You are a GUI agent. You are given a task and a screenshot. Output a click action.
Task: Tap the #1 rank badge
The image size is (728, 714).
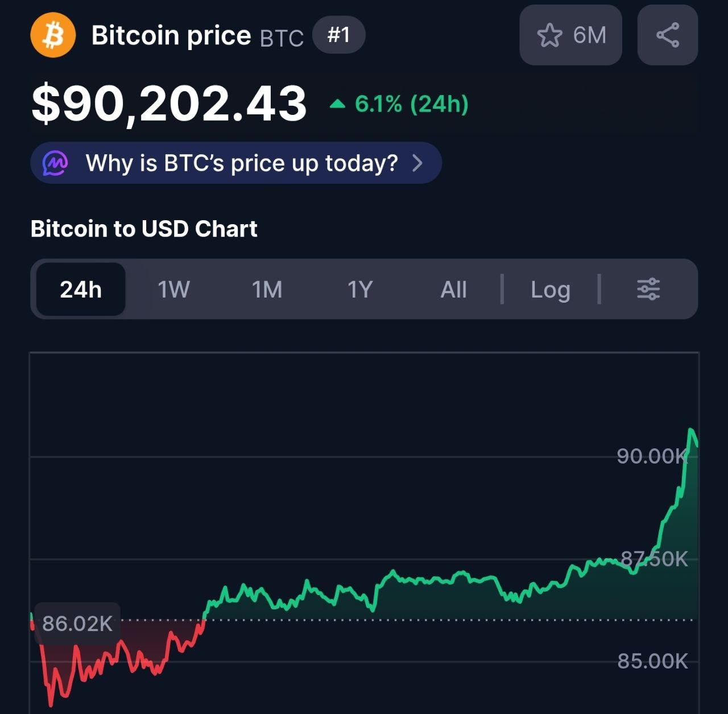coord(339,35)
